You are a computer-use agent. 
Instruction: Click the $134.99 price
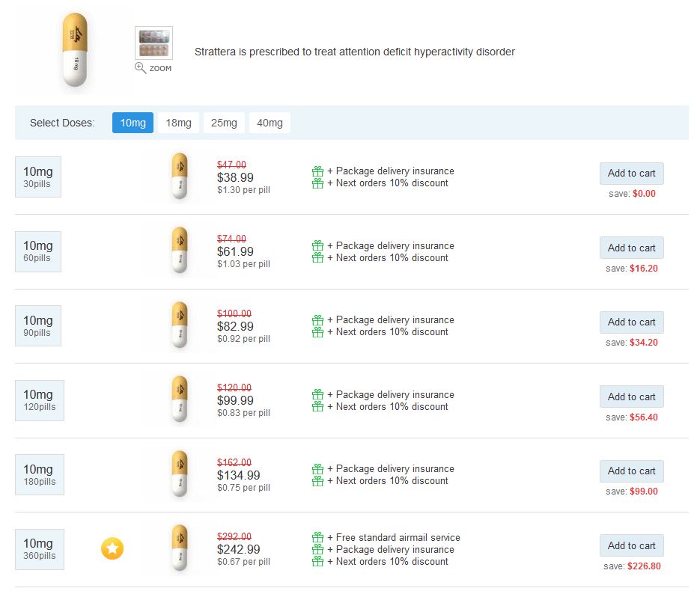[238, 476]
